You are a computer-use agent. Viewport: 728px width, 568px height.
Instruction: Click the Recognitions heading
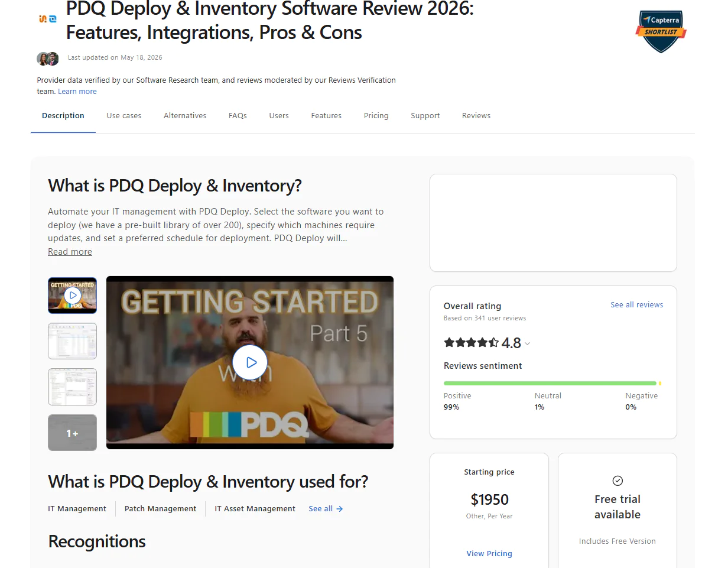pos(97,541)
